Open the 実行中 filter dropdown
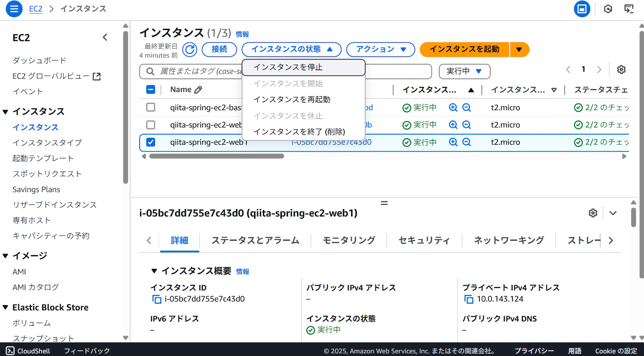This screenshot has width=644, height=356. pyautogui.click(x=464, y=71)
